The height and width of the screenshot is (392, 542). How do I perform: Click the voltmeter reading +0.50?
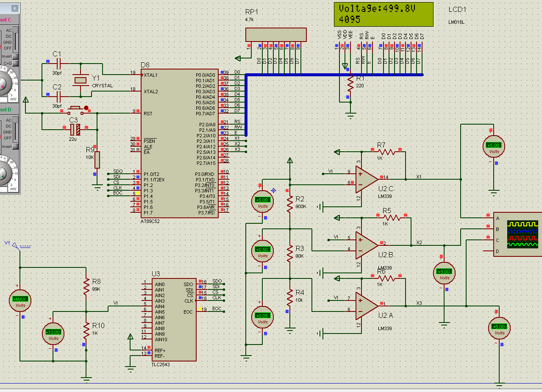pos(263,252)
